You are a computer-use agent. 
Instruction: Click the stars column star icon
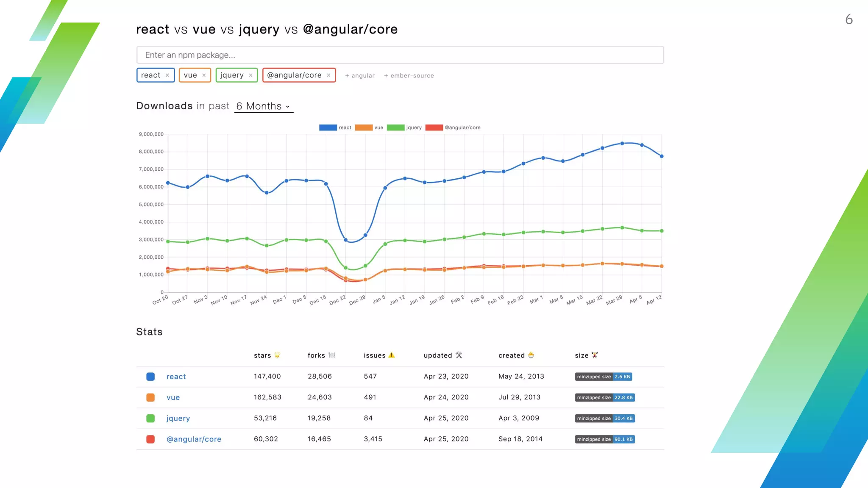click(277, 355)
